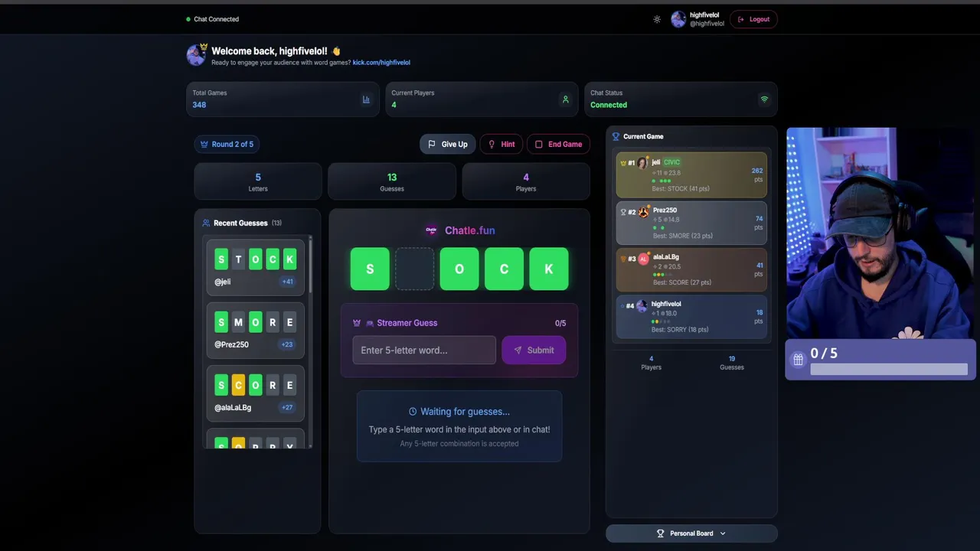Click the Logout button

point(753,19)
